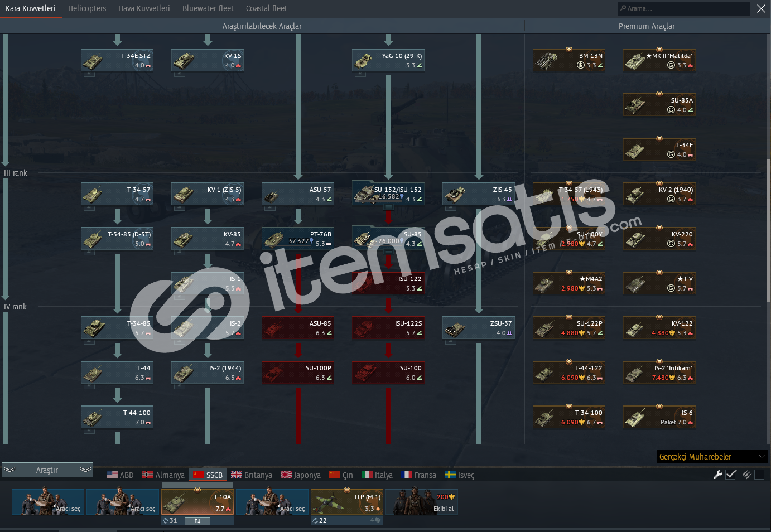Image resolution: width=771 pixels, height=532 pixels.
Task: Click the swap arrows under T-10A slot
Action: [197, 521]
